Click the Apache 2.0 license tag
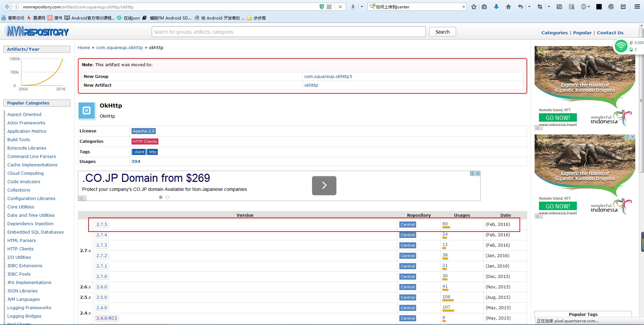 [143, 131]
